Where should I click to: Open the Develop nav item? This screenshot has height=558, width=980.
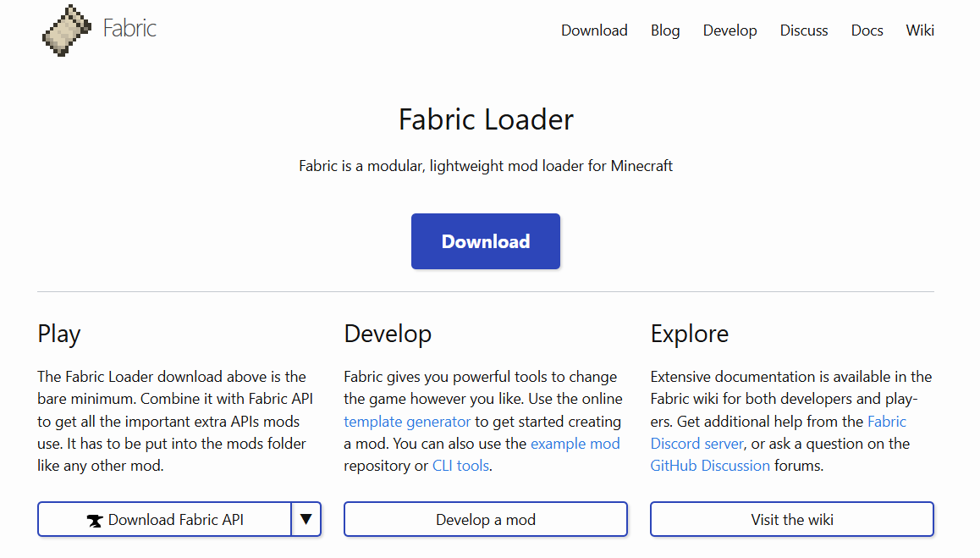pyautogui.click(x=729, y=30)
